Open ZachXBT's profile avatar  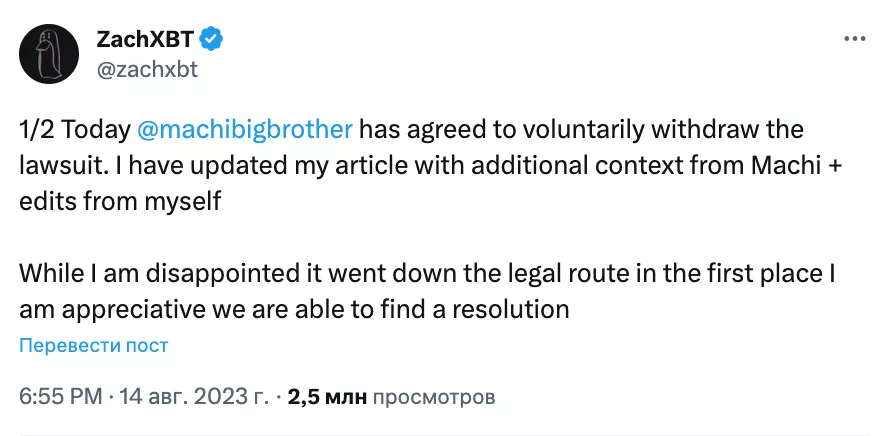(43, 54)
